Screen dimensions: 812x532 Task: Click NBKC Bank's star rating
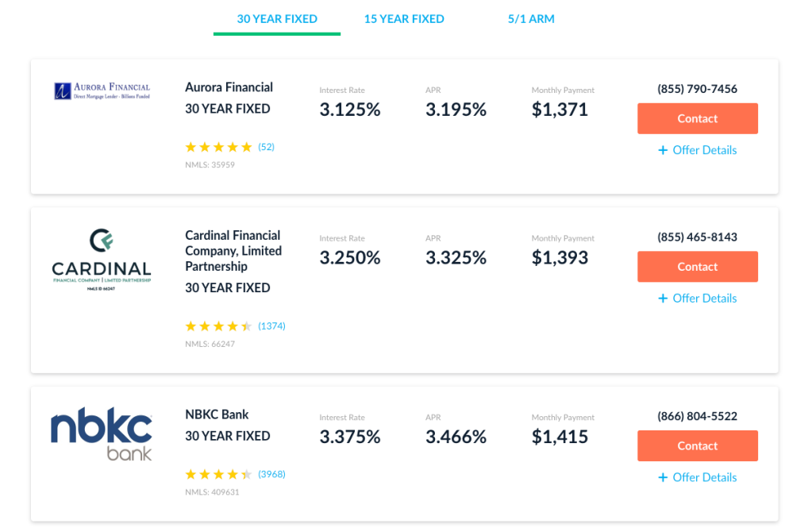pos(218,475)
